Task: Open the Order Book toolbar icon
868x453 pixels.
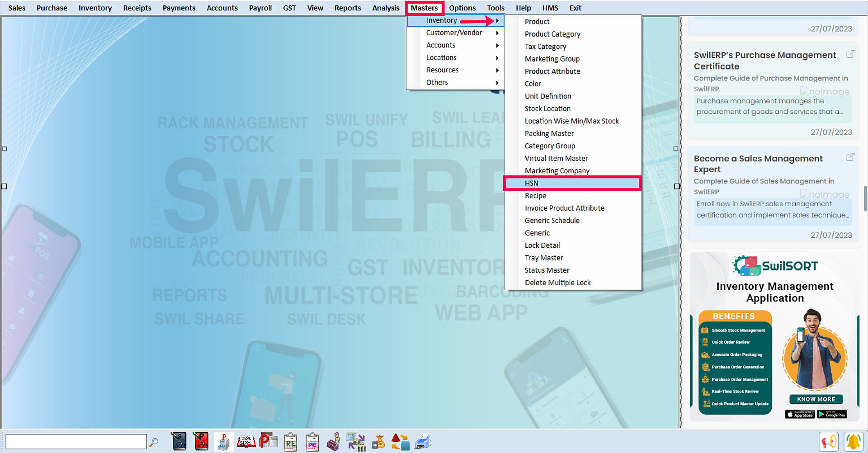Action: (x=246, y=442)
